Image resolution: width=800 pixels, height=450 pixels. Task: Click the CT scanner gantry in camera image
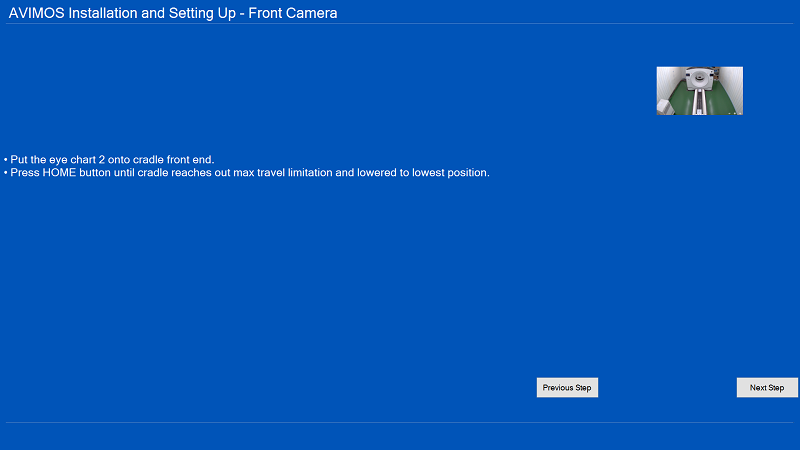click(x=699, y=76)
